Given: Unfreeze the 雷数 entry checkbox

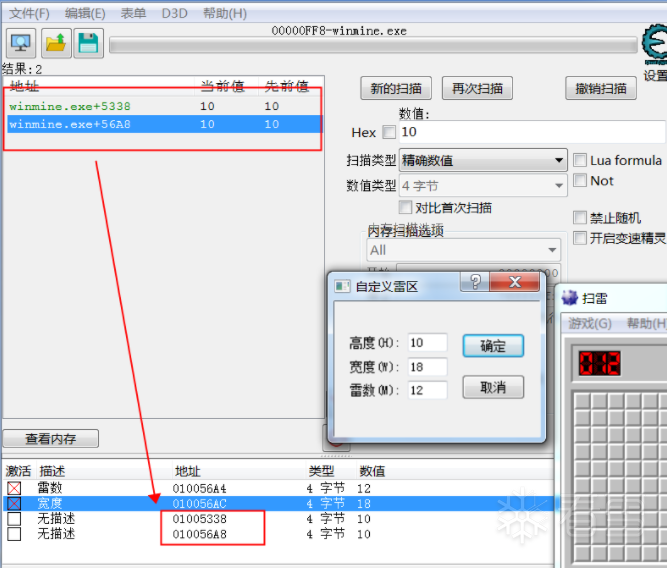Looking at the screenshot, I should [14, 488].
